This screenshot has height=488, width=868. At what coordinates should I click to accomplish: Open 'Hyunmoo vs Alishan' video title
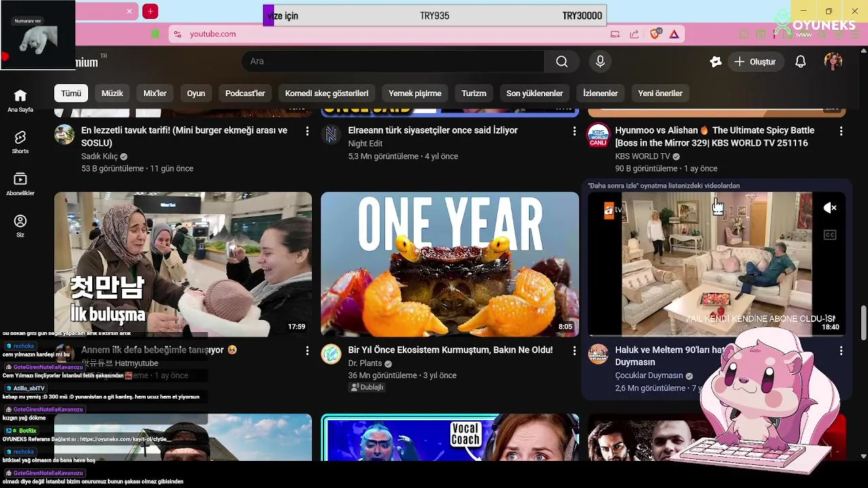coord(715,137)
